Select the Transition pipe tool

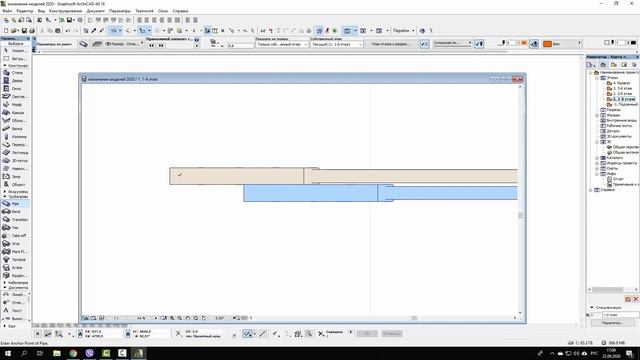pyautogui.click(x=14, y=220)
